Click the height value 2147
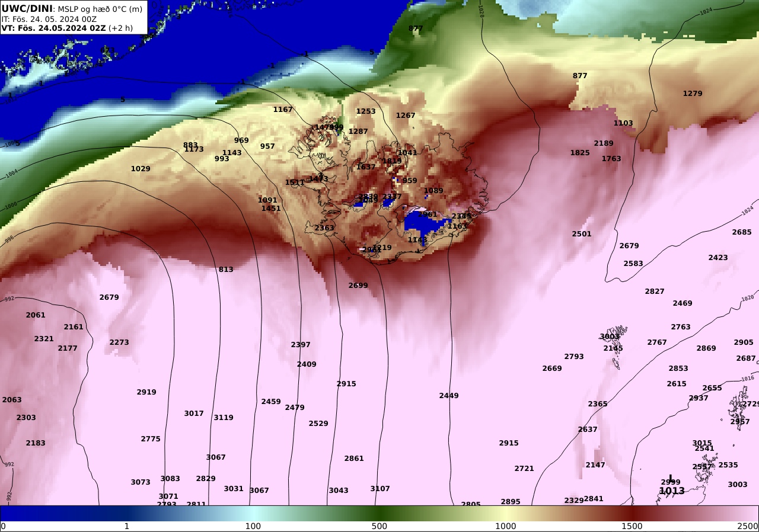Image resolution: width=759 pixels, height=532 pixels. coord(595,465)
